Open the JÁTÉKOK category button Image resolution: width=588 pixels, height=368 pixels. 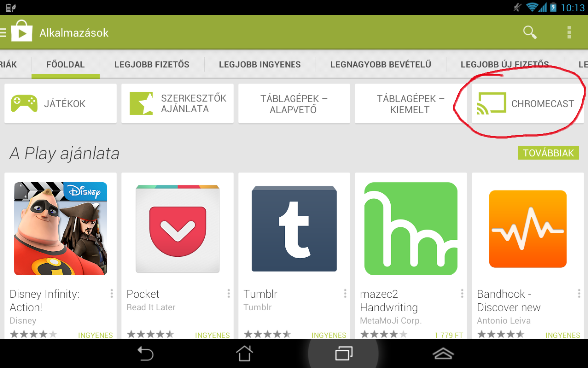click(61, 103)
